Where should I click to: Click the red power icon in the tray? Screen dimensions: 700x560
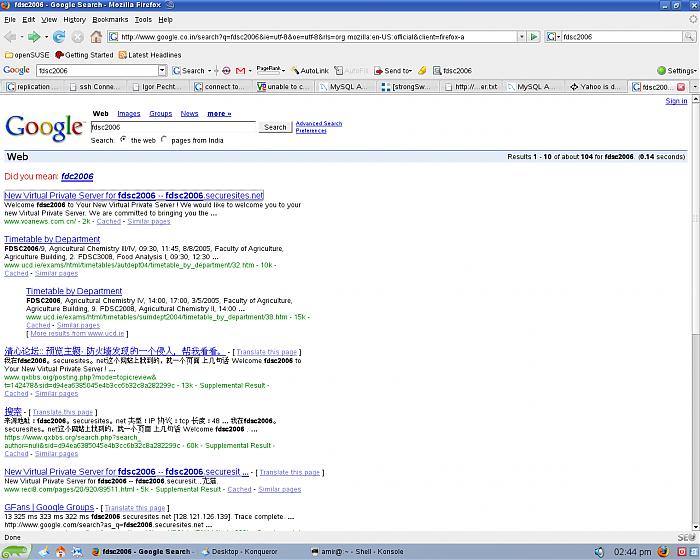click(x=683, y=552)
